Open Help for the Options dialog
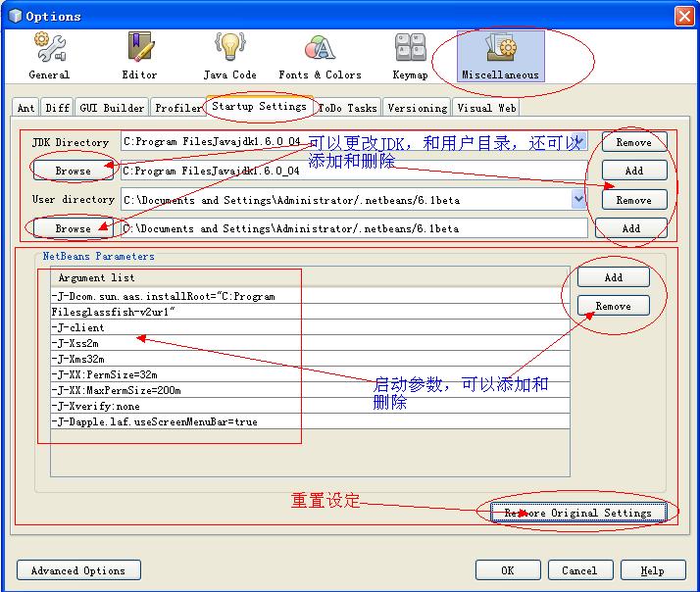 pyautogui.click(x=653, y=570)
